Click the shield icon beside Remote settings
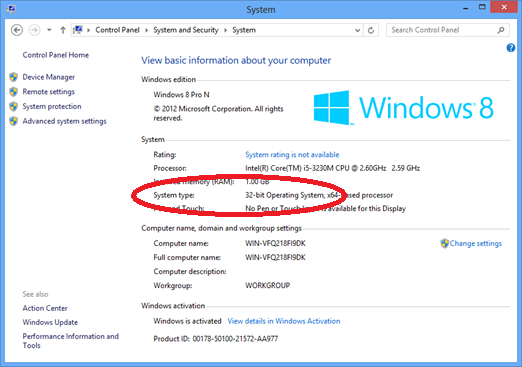The image size is (522, 367). pyautogui.click(x=13, y=92)
